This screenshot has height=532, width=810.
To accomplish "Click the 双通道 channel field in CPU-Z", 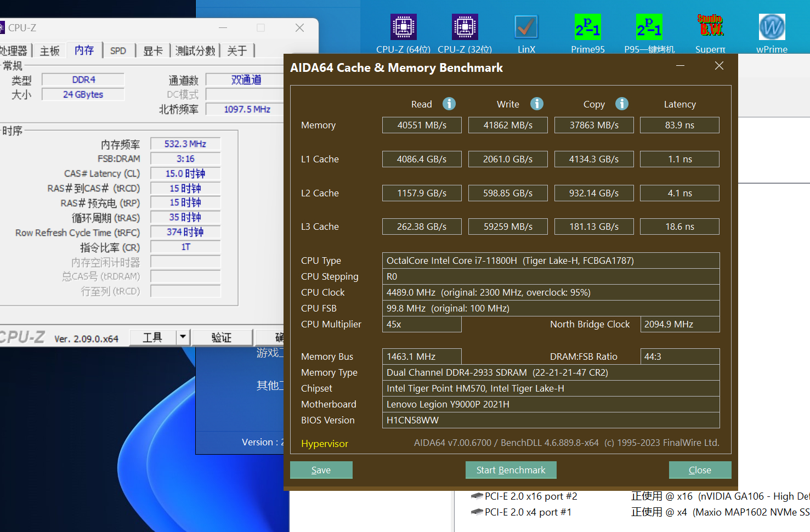I will 246,80.
